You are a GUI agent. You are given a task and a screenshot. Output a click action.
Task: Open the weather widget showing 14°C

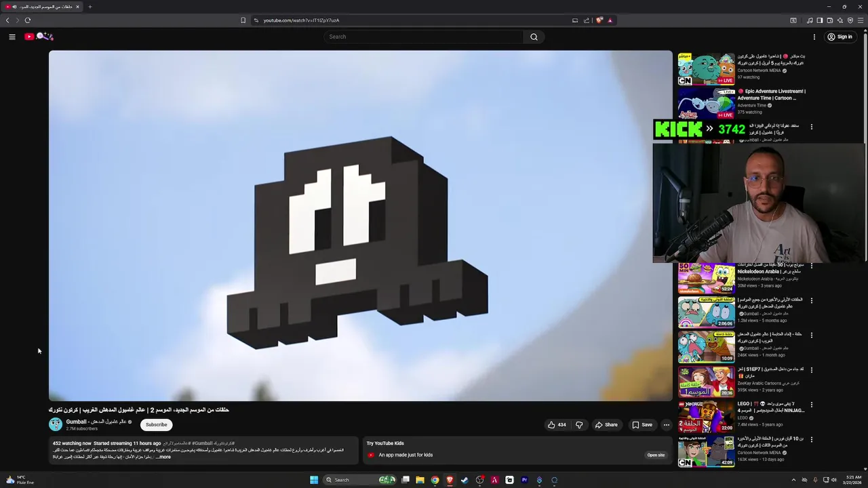[19, 480]
